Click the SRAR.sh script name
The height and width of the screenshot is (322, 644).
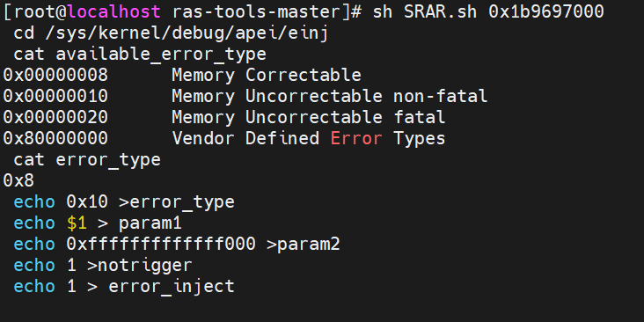(440, 11)
